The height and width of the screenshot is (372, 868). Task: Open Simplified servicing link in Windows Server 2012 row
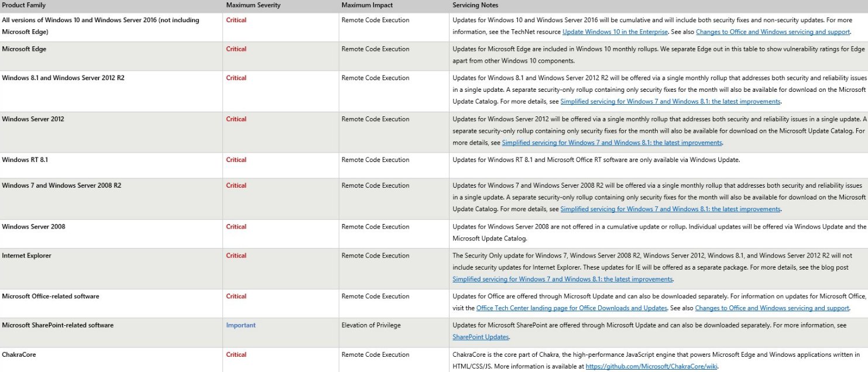[x=612, y=143]
